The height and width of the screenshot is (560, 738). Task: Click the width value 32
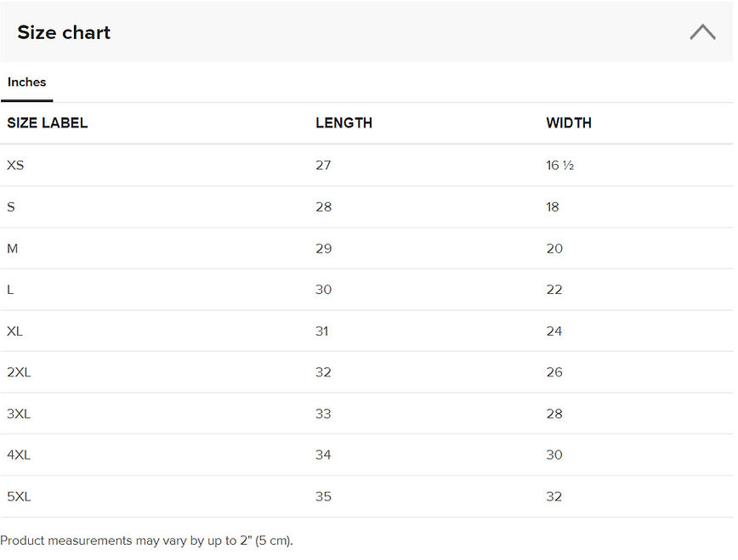click(x=554, y=496)
